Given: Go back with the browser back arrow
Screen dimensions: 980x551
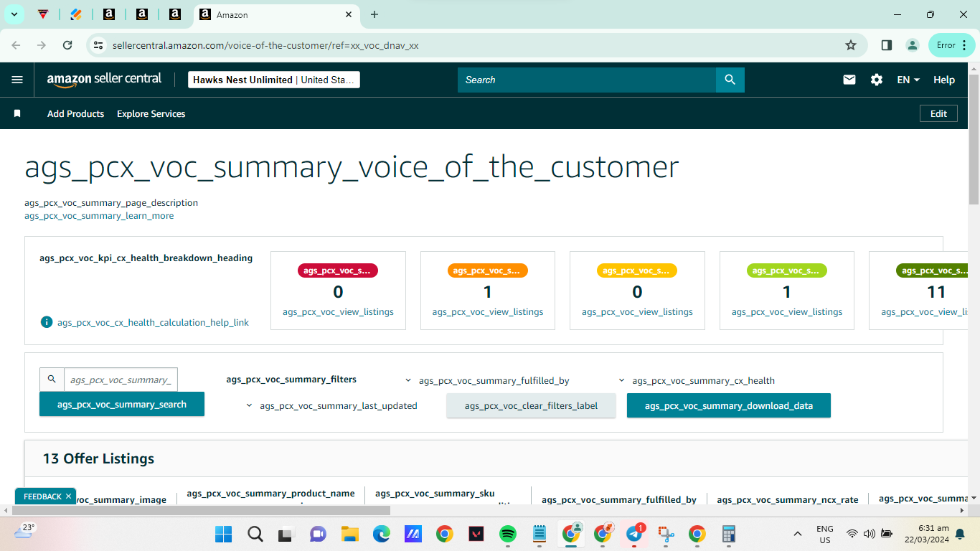Looking at the screenshot, I should pyautogui.click(x=16, y=45).
